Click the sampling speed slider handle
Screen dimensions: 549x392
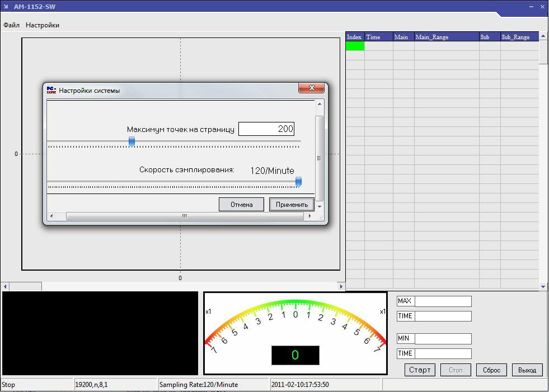[x=298, y=182]
